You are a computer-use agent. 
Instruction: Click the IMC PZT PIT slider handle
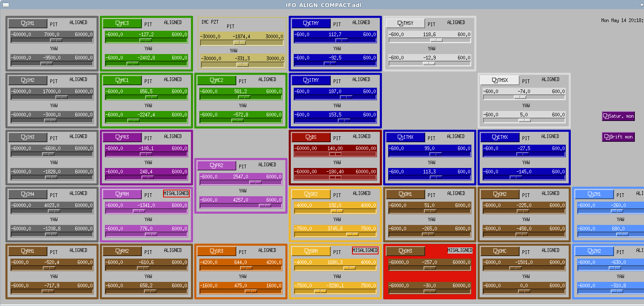pyautogui.click(x=240, y=43)
